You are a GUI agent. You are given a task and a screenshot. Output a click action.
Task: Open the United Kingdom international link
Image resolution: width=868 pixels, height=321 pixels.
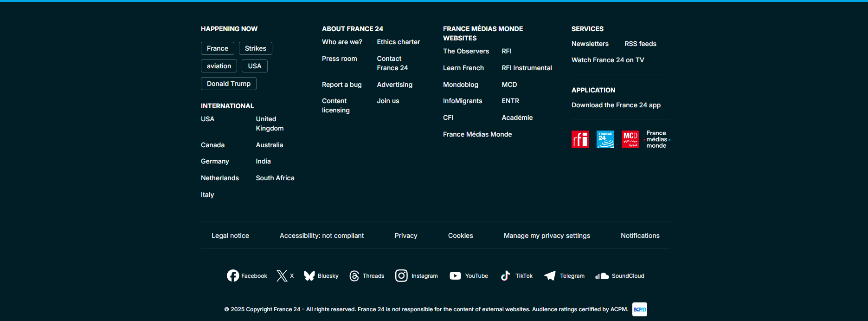(x=270, y=124)
